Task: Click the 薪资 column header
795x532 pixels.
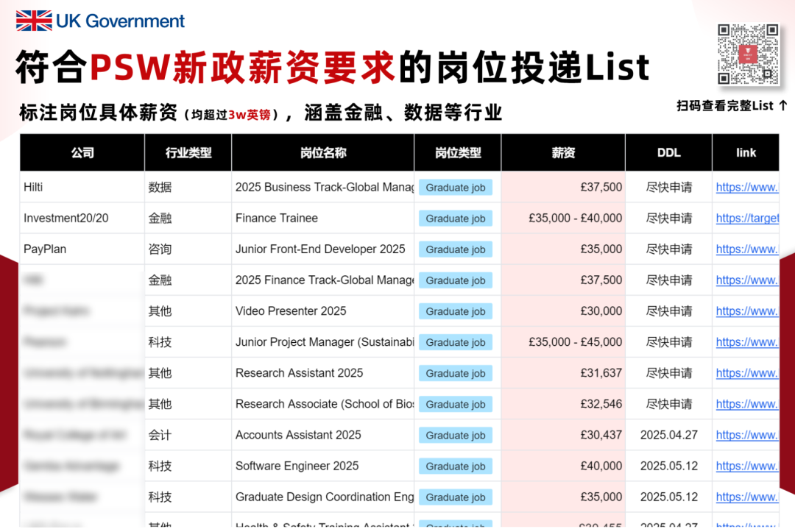Action: pyautogui.click(x=563, y=152)
